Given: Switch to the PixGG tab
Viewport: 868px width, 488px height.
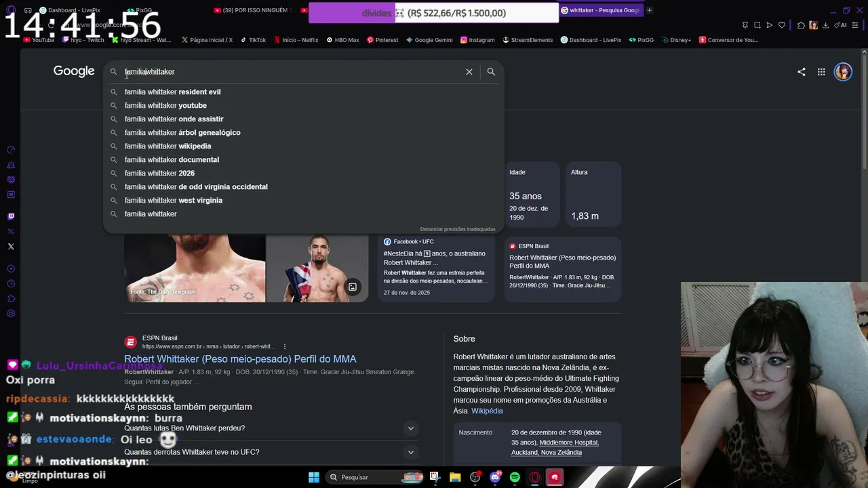Looking at the screenshot, I should coord(140,10).
